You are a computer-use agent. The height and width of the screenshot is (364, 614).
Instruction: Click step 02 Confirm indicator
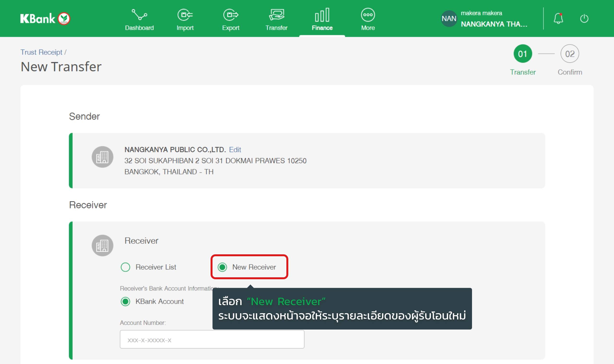pos(570,54)
